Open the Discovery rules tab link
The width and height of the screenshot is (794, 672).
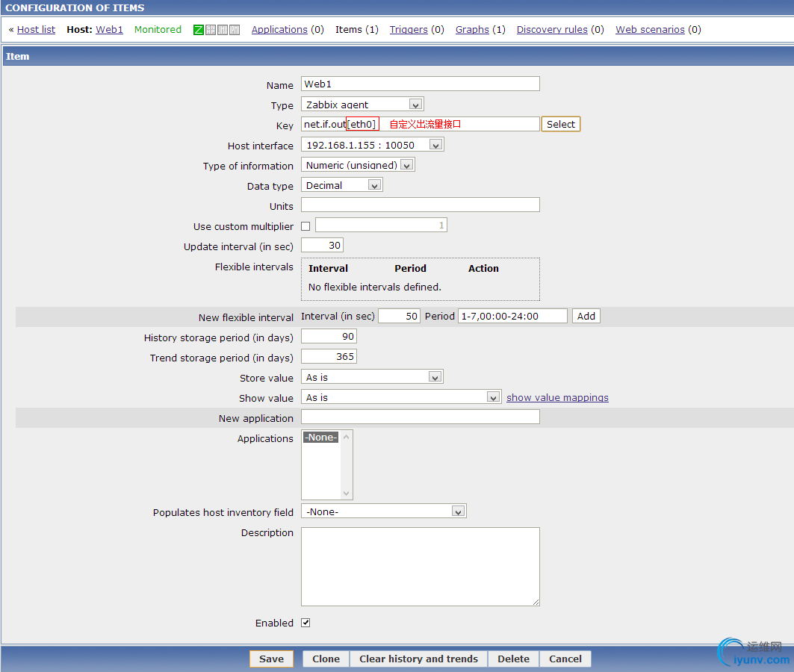[552, 29]
